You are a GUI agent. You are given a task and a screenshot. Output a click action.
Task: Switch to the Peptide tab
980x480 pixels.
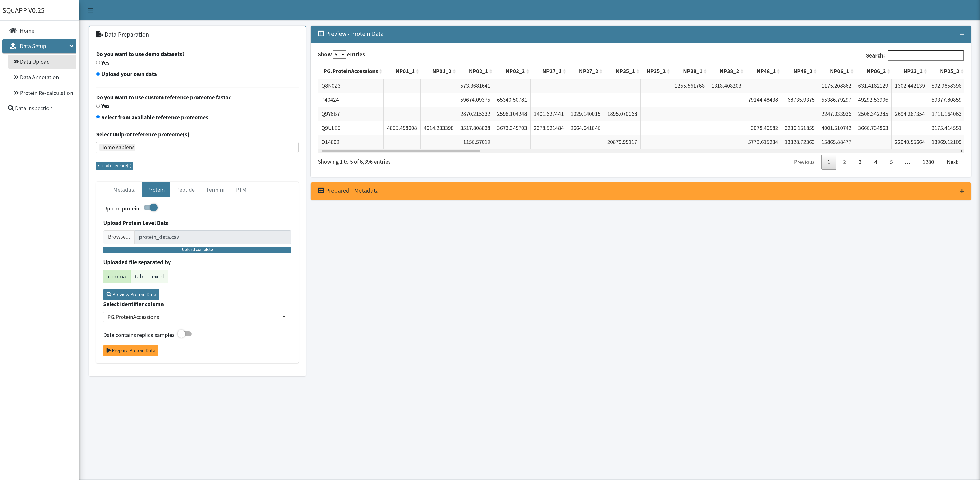point(185,190)
